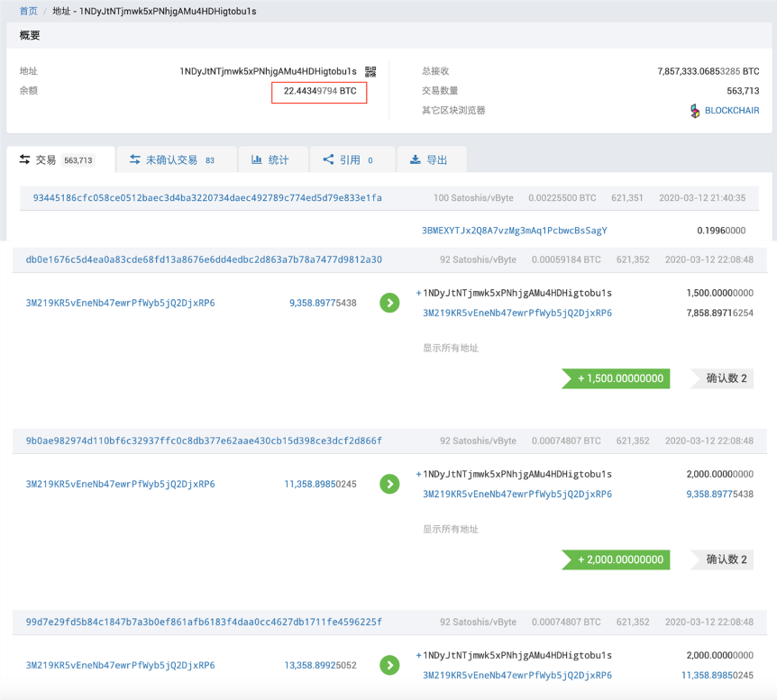
Task: Click the bar chart icon on 统计 tab
Action: point(257,159)
